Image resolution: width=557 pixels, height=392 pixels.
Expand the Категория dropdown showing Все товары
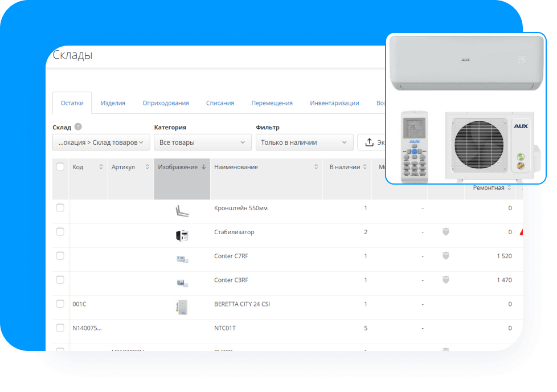[x=203, y=142]
